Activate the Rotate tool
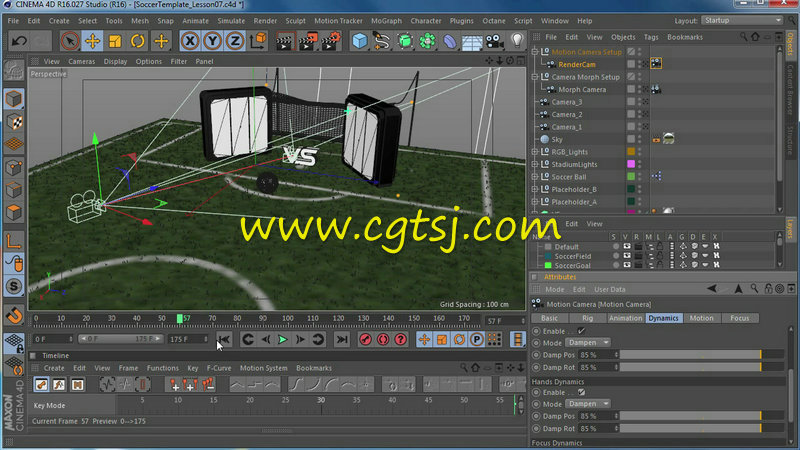 [138, 40]
